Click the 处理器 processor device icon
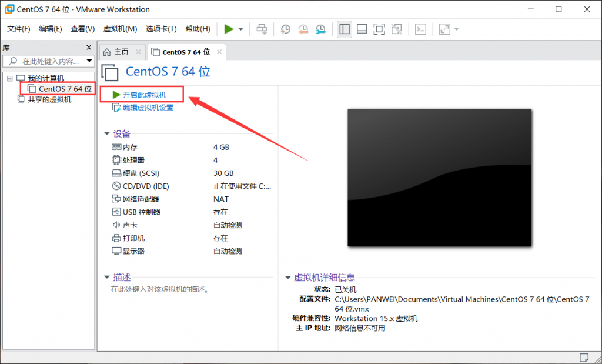Viewport: 602px width, 364px height. (x=116, y=160)
